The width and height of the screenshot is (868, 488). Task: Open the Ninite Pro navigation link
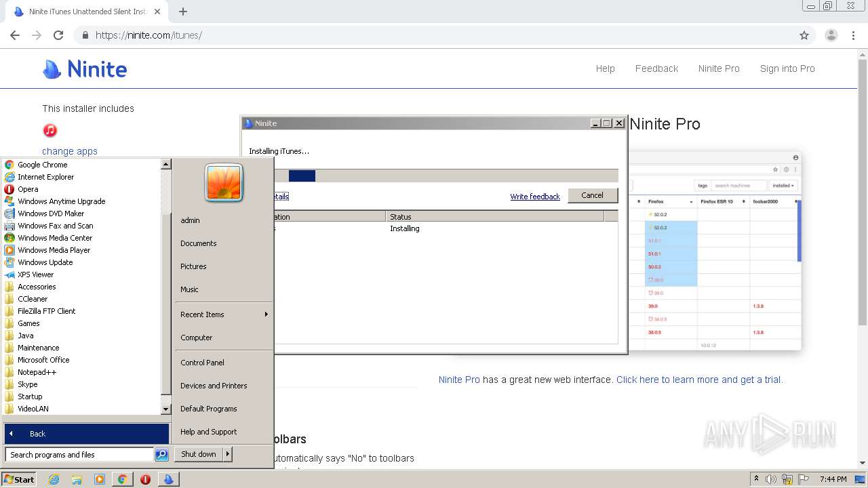point(719,68)
